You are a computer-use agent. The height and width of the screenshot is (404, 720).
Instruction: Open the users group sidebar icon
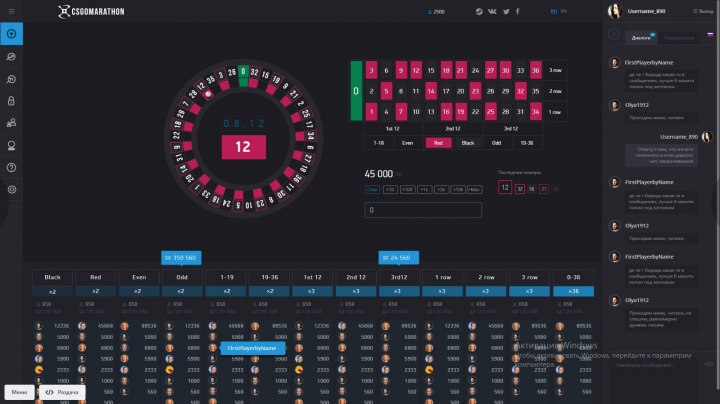(11, 123)
